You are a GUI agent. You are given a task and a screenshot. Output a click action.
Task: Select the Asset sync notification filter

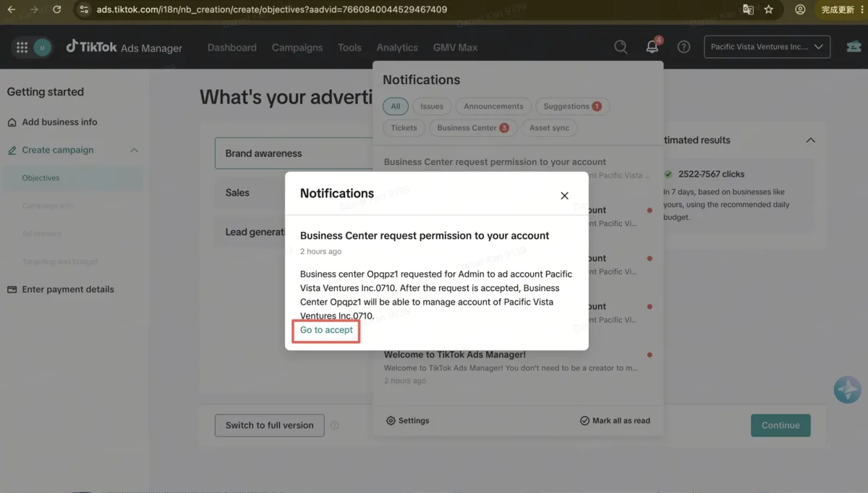(x=549, y=128)
